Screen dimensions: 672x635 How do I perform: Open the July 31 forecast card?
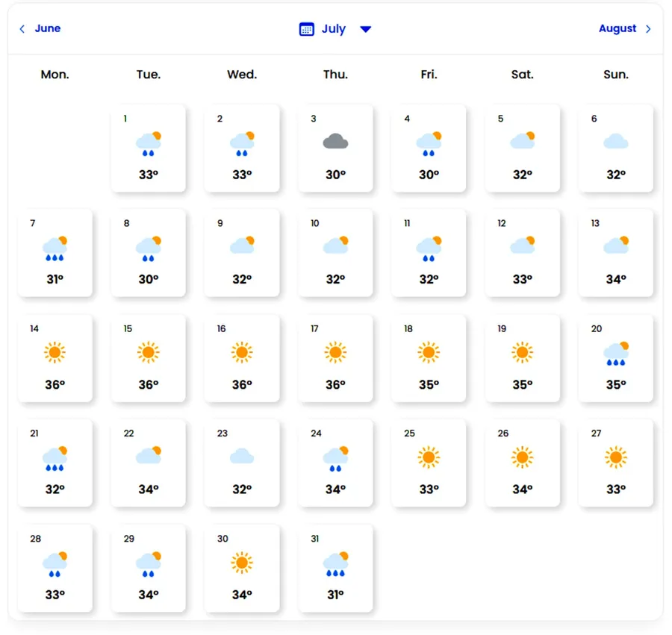[335, 568]
